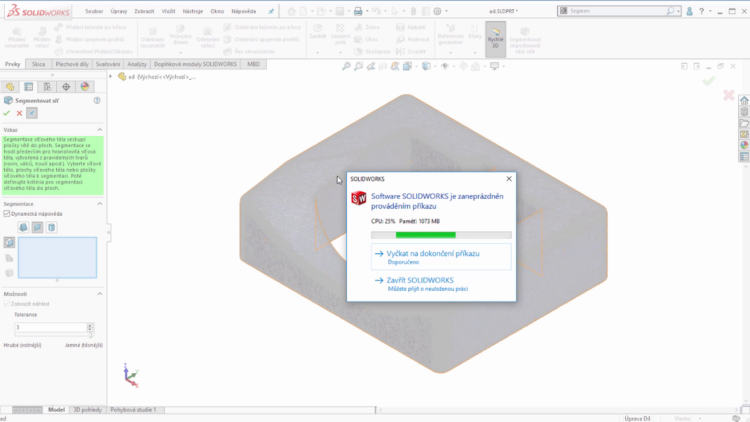The image size is (750, 422).
Task: Open the Vložit menu
Action: point(168,11)
